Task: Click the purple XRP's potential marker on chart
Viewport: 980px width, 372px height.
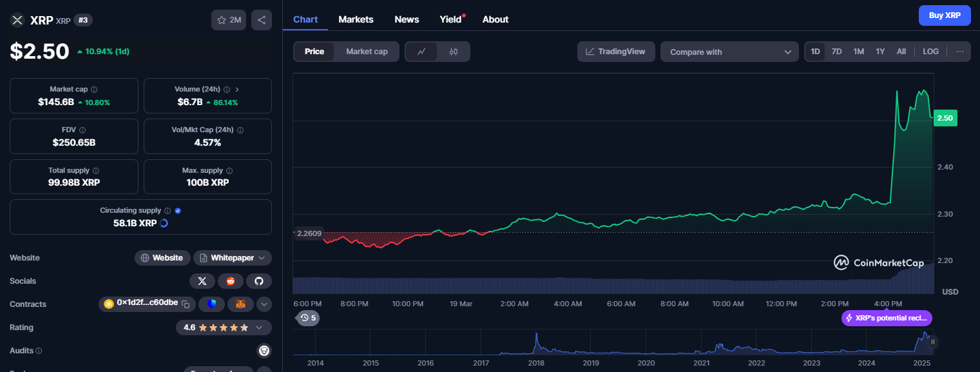Action: click(887, 318)
